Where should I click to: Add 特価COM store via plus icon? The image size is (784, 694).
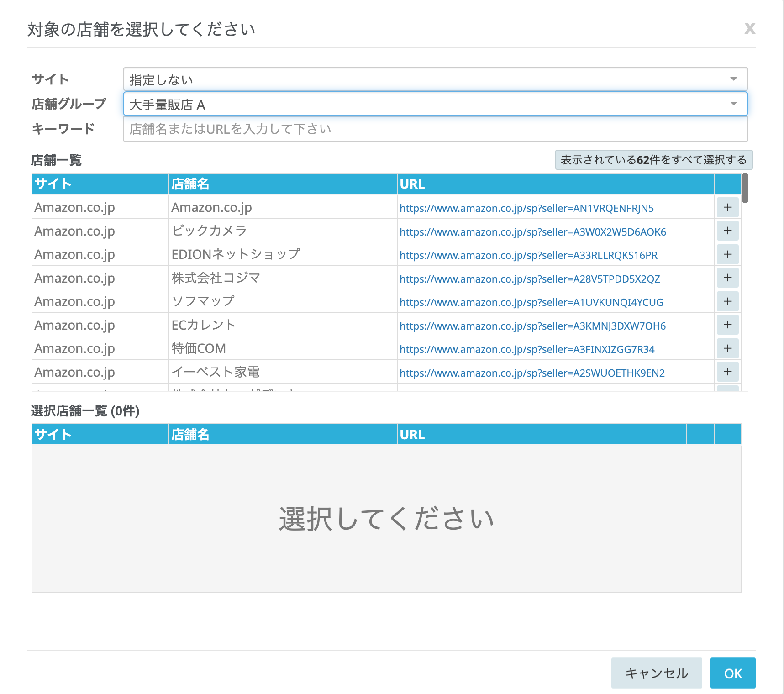727,348
